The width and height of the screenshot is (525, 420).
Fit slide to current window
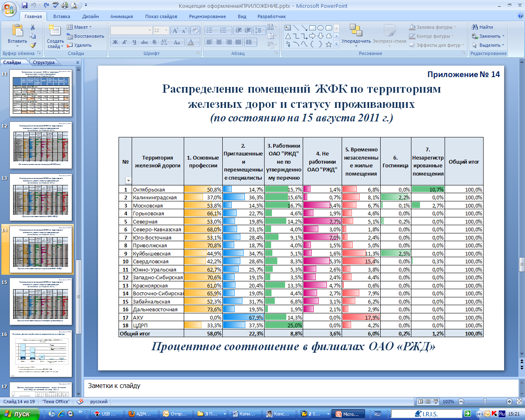519,402
